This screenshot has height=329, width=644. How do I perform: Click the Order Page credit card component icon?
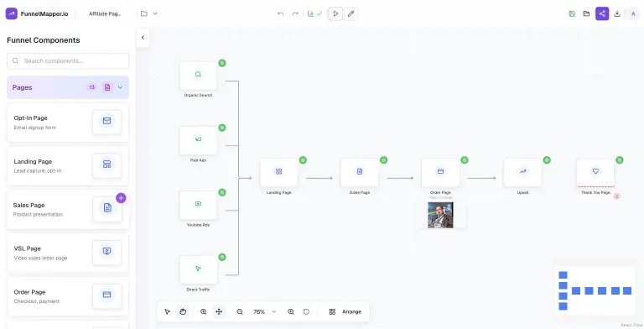(x=106, y=295)
